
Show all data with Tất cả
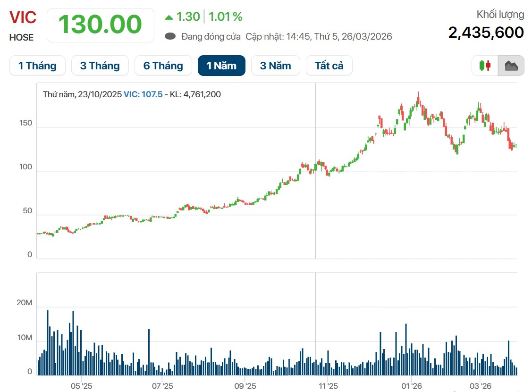click(329, 66)
